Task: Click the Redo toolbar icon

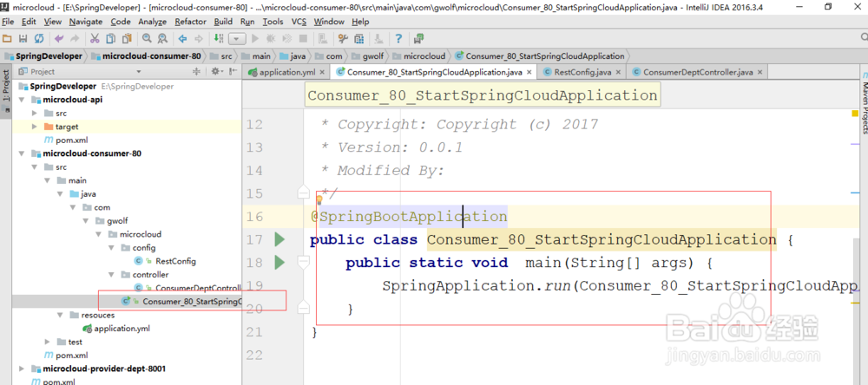Action: tap(75, 39)
